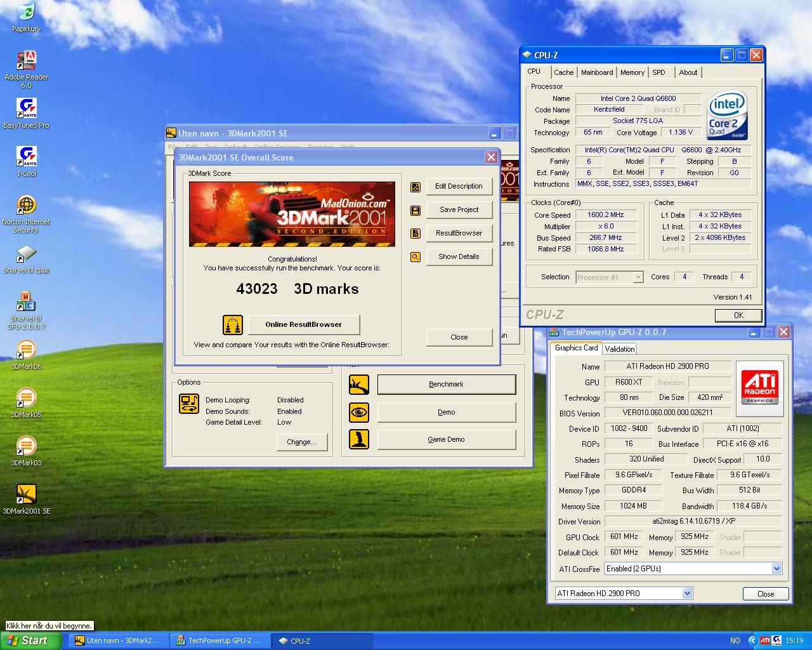Image resolution: width=812 pixels, height=650 pixels.
Task: Launch 3DMark06 desktop icon
Action: click(x=26, y=350)
